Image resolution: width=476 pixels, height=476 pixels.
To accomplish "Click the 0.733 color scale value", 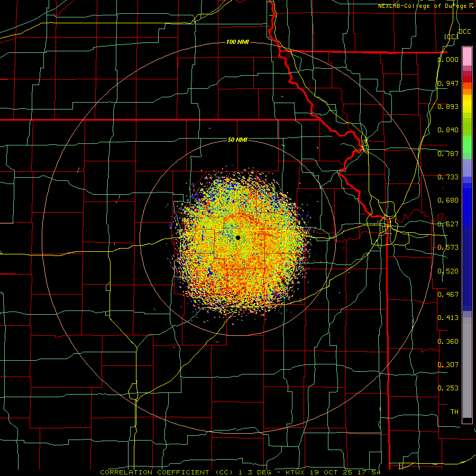I will (x=448, y=177).
